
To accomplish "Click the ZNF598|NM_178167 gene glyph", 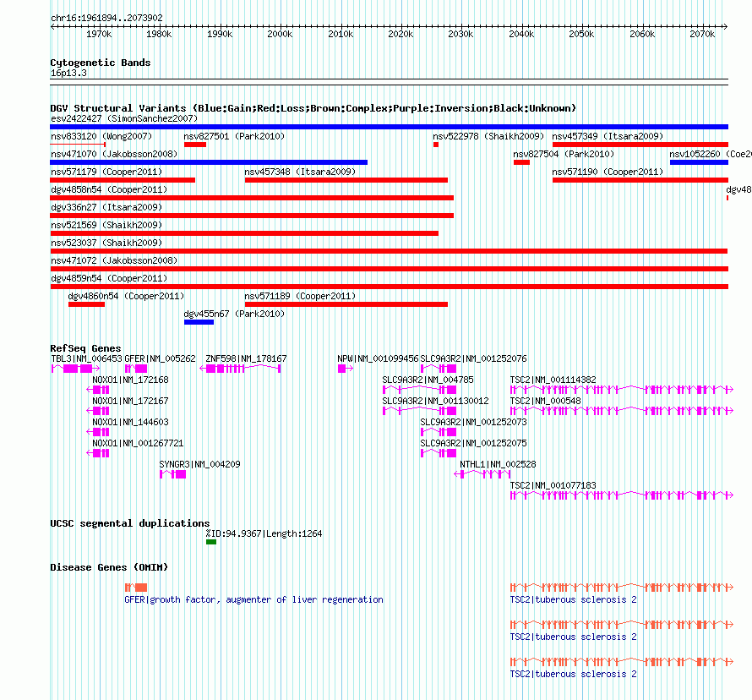I will [240, 369].
